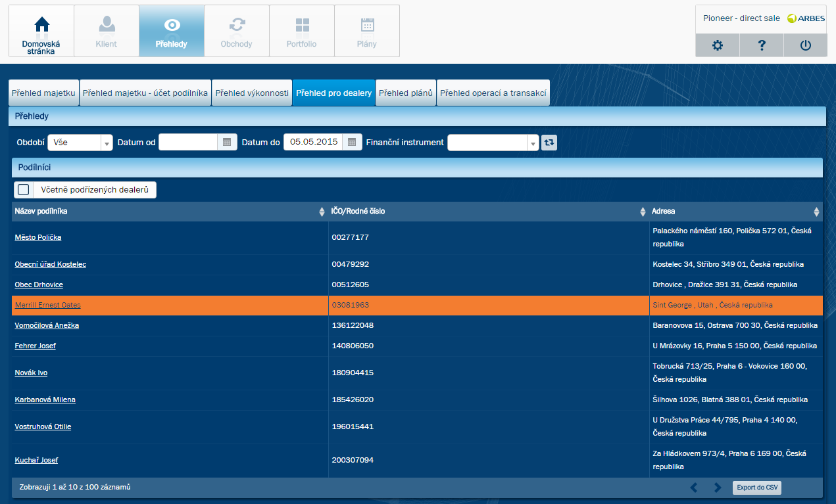The image size is (836, 504).
Task: Switch to Přehled operací a transakcí tab
Action: [493, 93]
